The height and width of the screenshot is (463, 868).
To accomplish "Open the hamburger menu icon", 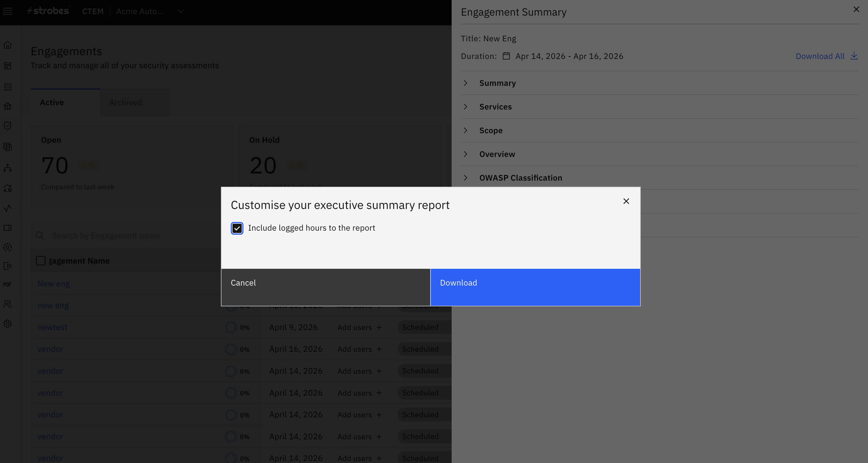I will click(x=8, y=12).
